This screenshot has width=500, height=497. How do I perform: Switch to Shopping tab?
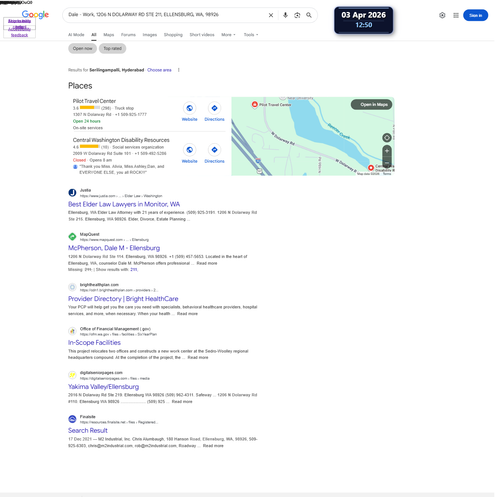(173, 35)
